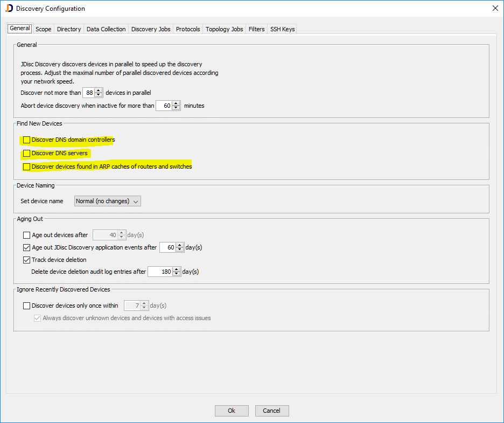Select the SSH Keys tab
Viewport: 504px width, 423px height.
pos(282,29)
